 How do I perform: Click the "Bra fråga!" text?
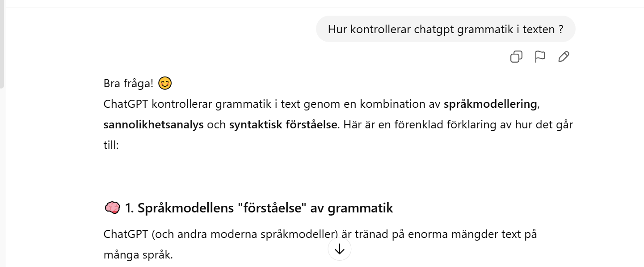point(128,84)
